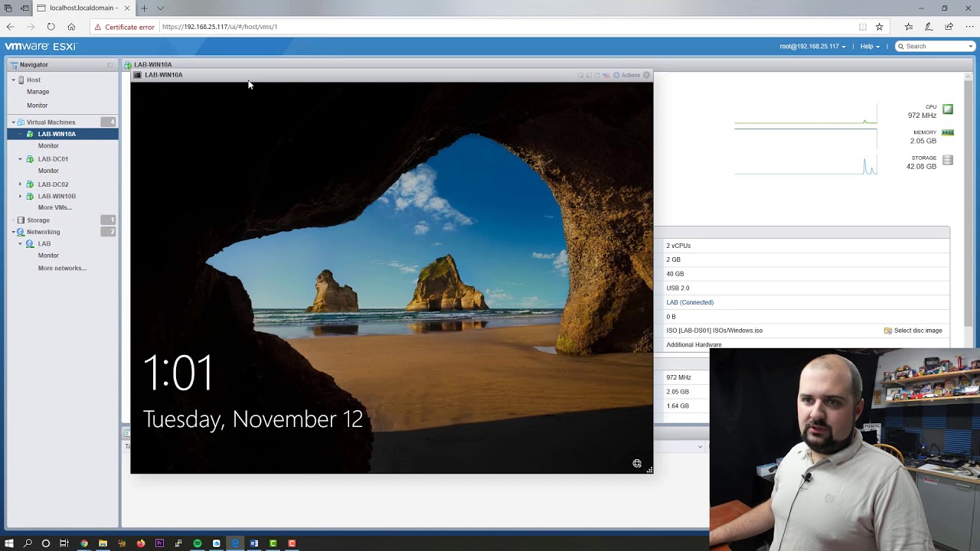Open the Favorites hub icon
The height and width of the screenshot is (551, 980).
pos(908,27)
